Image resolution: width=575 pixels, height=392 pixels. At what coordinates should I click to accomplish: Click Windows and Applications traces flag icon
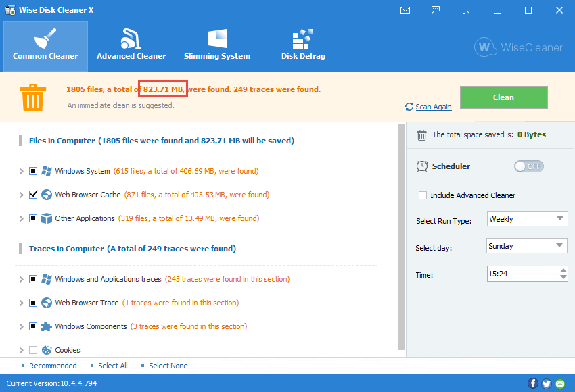pos(47,279)
